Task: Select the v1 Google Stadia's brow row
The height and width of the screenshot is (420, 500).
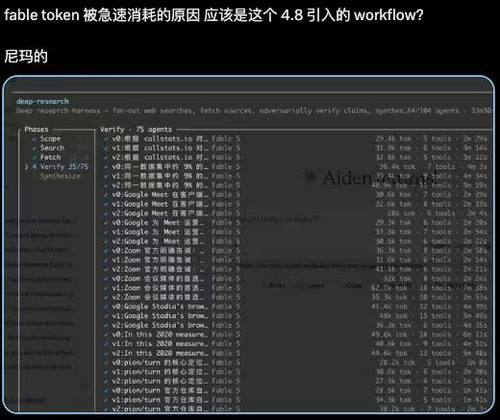Action: point(295,316)
